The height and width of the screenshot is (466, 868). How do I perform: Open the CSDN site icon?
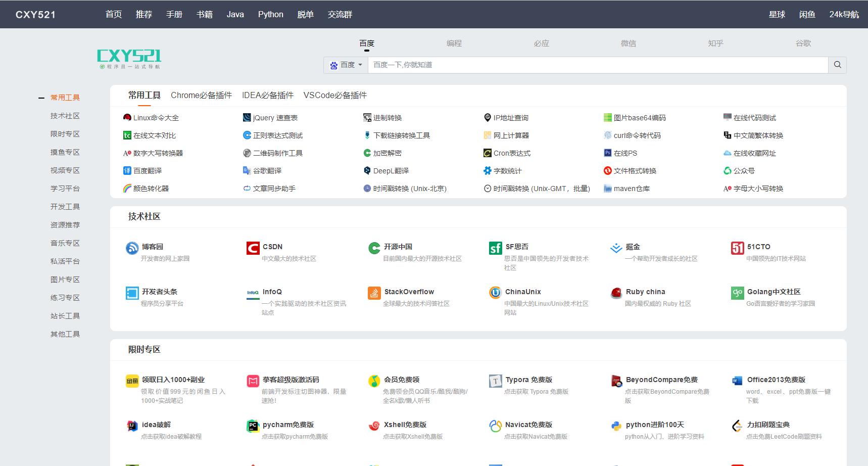click(253, 248)
